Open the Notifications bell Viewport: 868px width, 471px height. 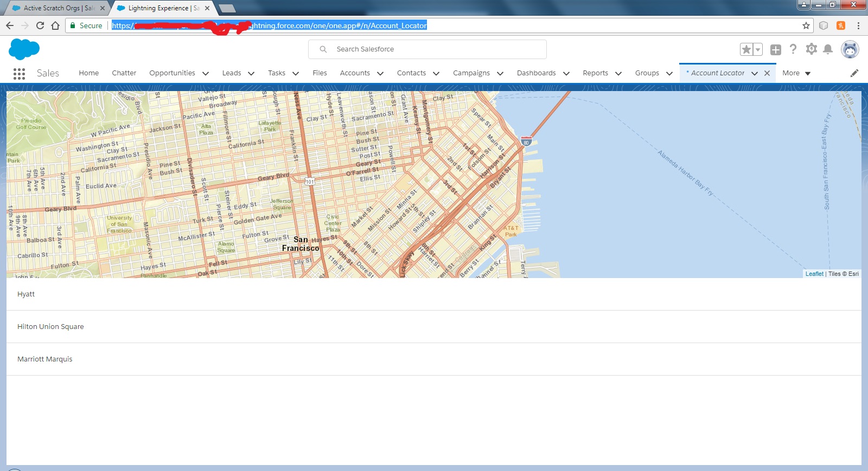pos(828,49)
